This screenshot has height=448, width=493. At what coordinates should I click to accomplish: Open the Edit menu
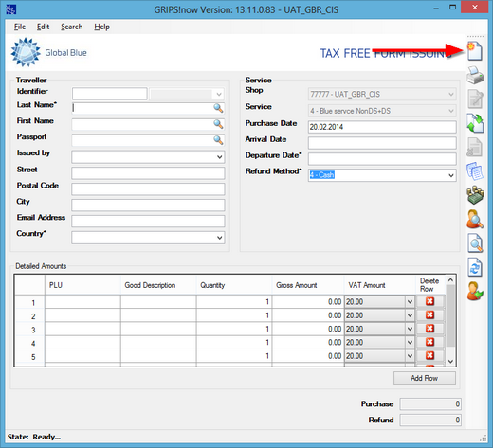pyautogui.click(x=43, y=27)
